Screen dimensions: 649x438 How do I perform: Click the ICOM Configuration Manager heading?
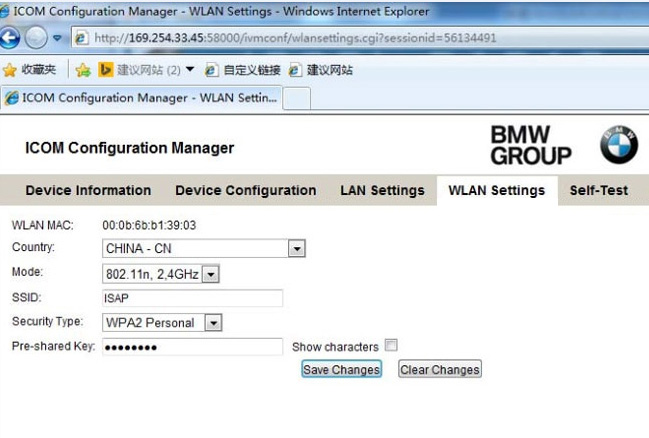(130, 148)
